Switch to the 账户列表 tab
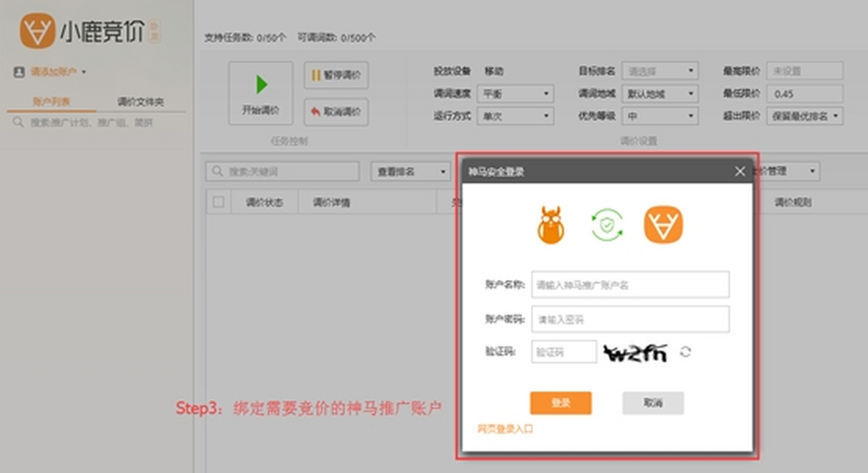 (x=51, y=102)
